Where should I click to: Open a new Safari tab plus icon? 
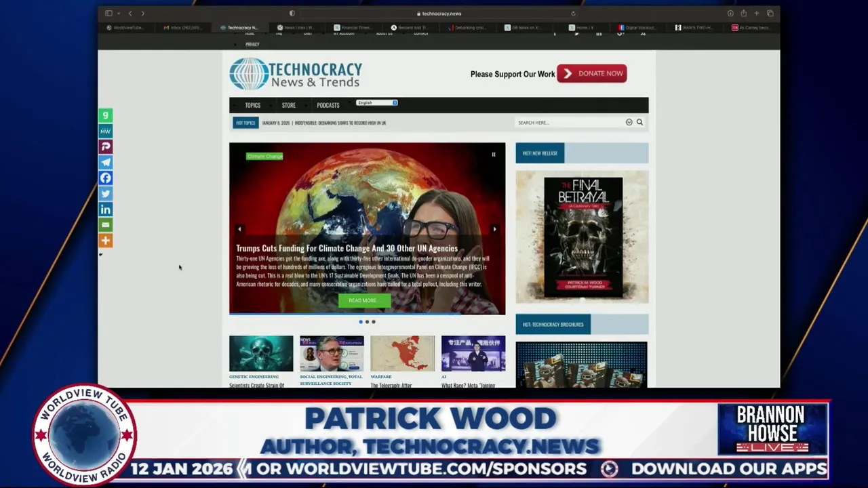pos(757,13)
